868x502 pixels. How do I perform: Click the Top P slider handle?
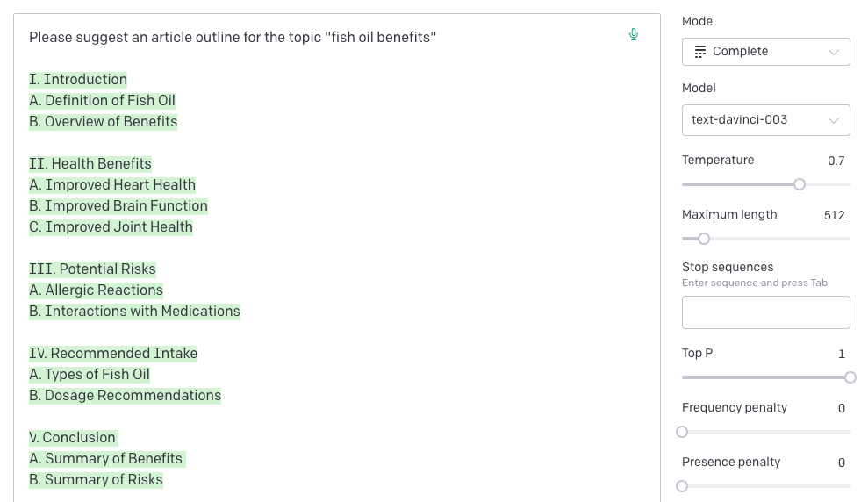click(x=850, y=377)
